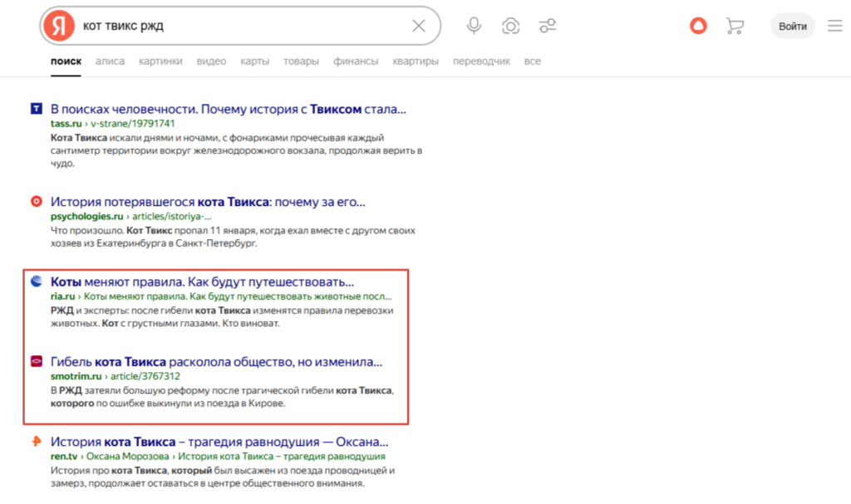This screenshot has height=504, width=851.
Task: Switch to the карты tab
Action: click(x=254, y=61)
